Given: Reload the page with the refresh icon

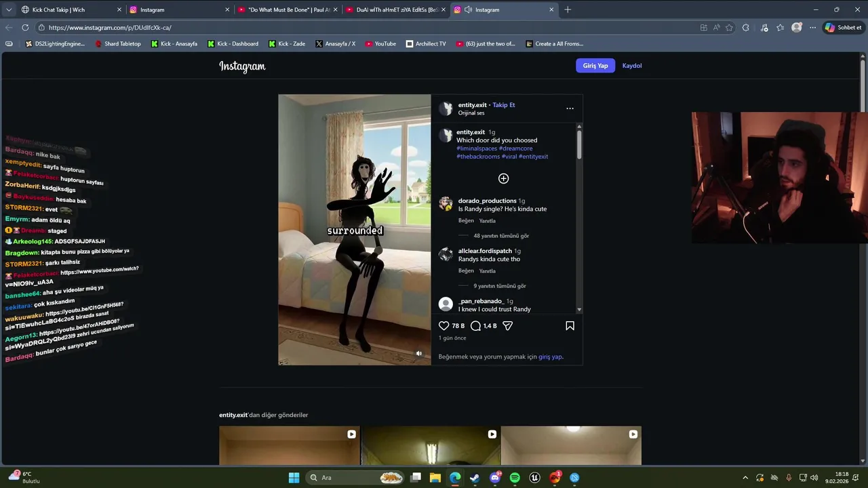Looking at the screenshot, I should coord(25,28).
